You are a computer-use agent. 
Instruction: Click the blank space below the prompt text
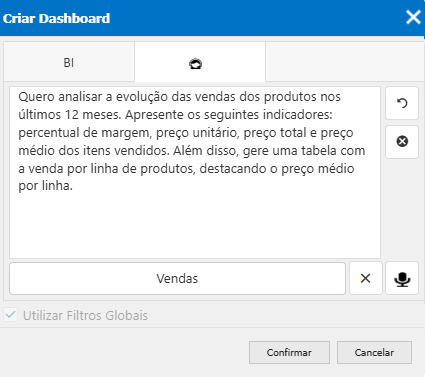(195, 225)
